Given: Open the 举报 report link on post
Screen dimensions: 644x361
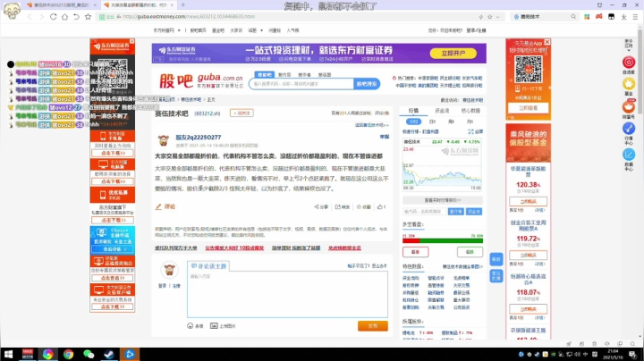Looking at the screenshot, I should [x=385, y=137].
